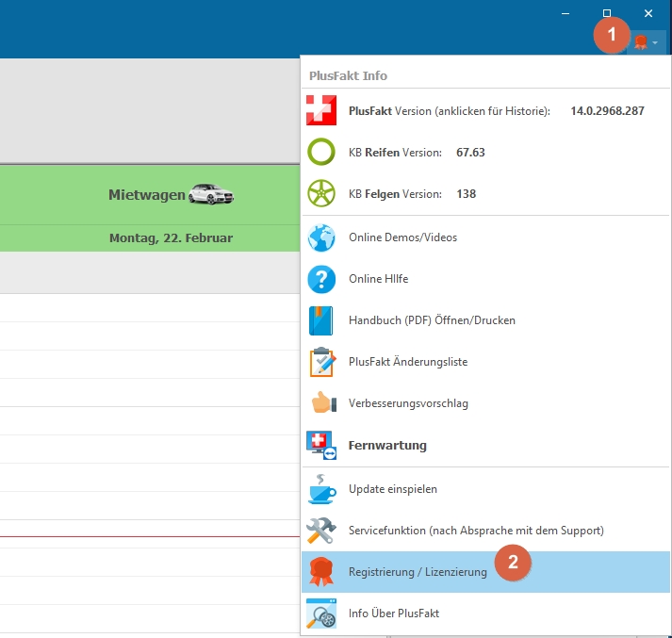
Task: Click the Felgen version value 138
Action: 467,194
